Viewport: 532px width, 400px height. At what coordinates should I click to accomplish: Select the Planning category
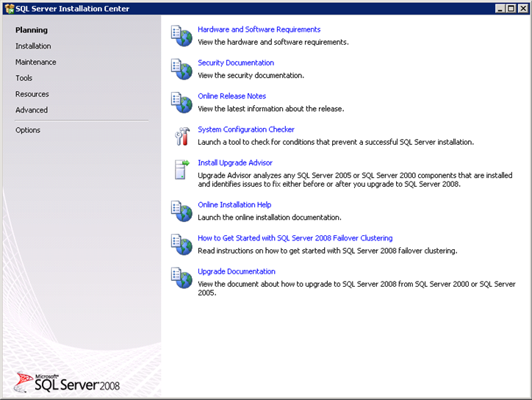(31, 30)
